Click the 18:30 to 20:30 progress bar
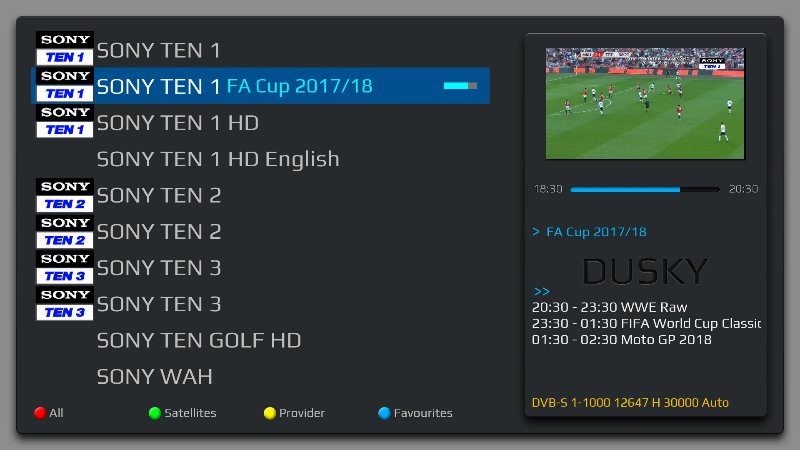The height and width of the screenshot is (450, 800). (645, 189)
